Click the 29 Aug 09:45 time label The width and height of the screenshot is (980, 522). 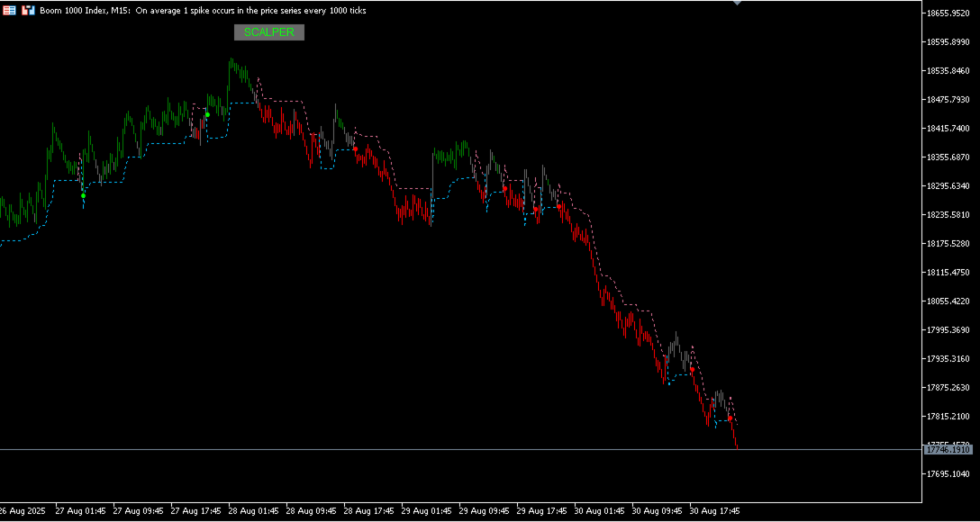(x=484, y=510)
